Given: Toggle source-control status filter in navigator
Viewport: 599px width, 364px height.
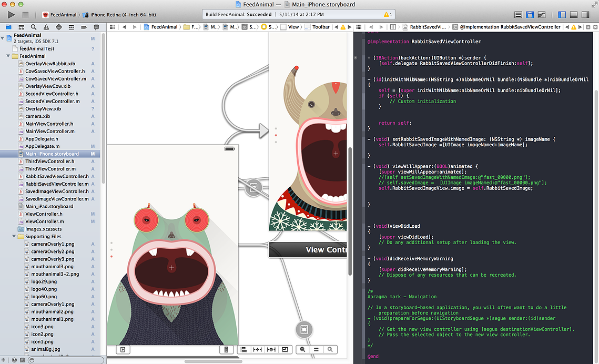Looking at the screenshot, I should pyautogui.click(x=22, y=360).
